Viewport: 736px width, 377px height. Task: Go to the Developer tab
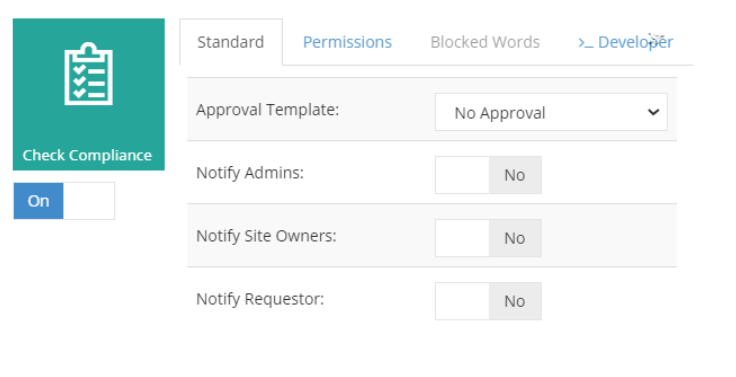[x=626, y=42]
